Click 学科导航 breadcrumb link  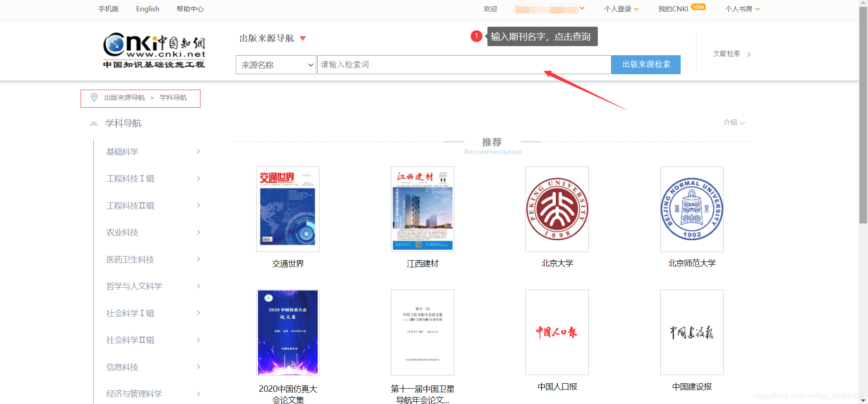coord(173,98)
